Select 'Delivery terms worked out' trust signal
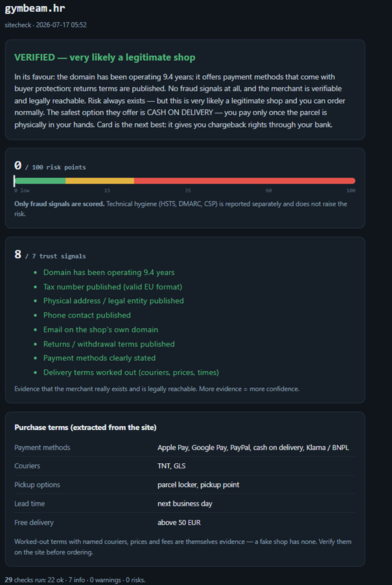392x585 pixels. pos(131,373)
